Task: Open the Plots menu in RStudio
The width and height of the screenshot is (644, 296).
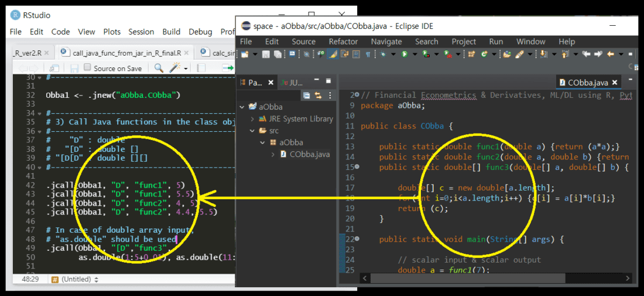Action: [x=112, y=32]
